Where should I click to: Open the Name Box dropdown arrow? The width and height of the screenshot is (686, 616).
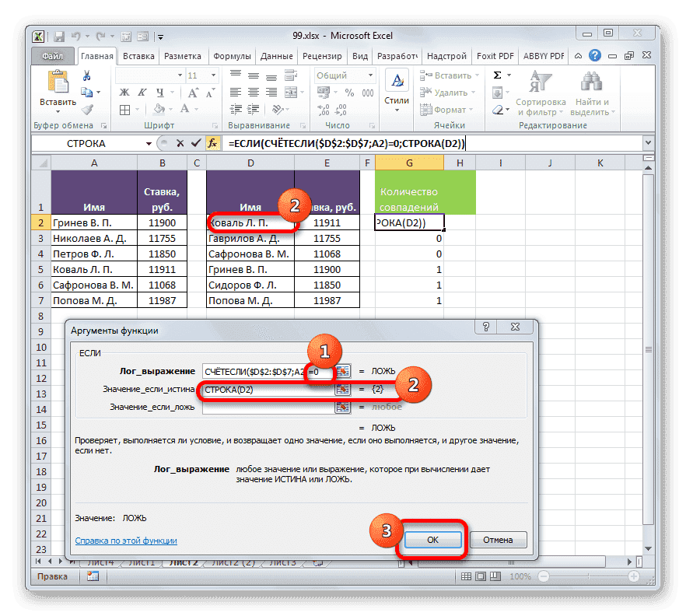click(148, 143)
